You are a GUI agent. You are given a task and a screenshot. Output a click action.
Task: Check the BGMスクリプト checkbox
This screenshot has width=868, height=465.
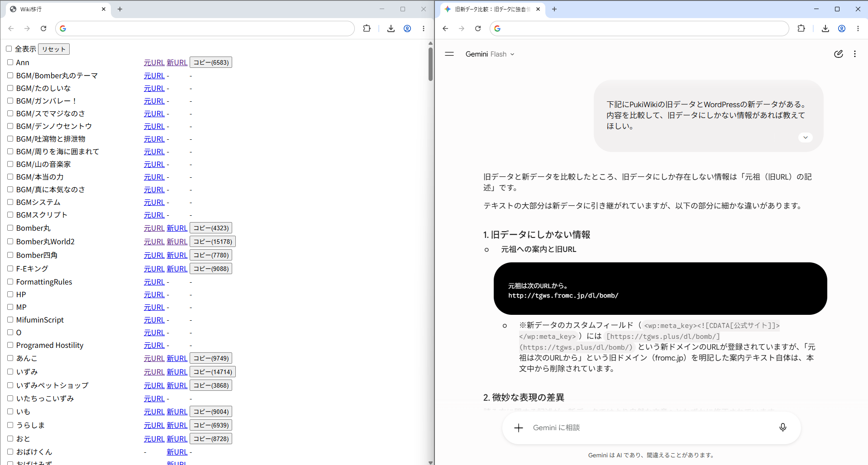click(x=10, y=214)
